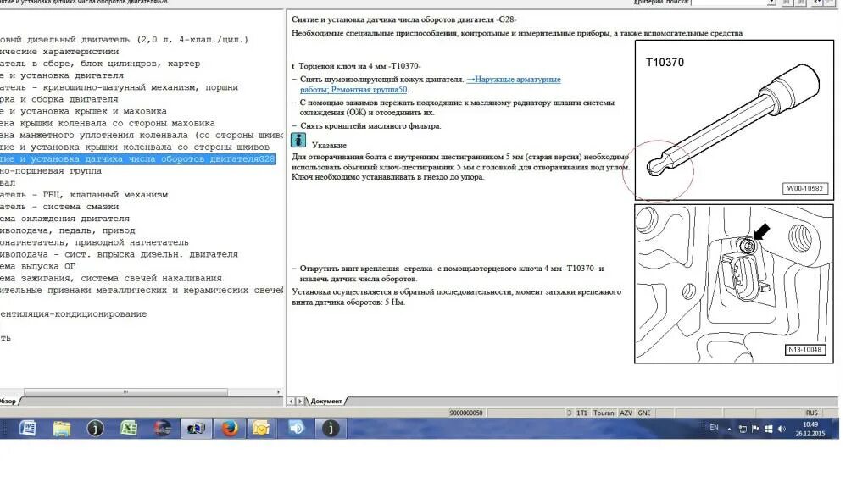The width and height of the screenshot is (868, 488).
Task: Open the network tray icon
Action: (x=743, y=429)
